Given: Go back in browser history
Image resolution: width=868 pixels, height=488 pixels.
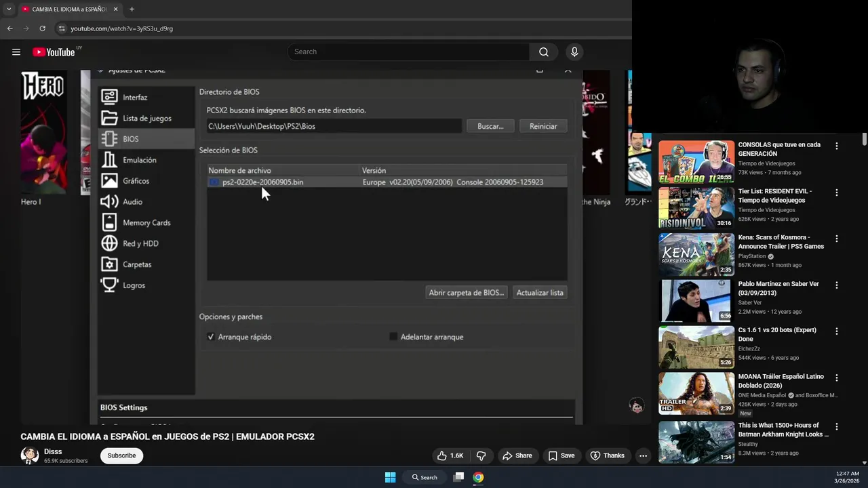Looking at the screenshot, I should coord(9,28).
